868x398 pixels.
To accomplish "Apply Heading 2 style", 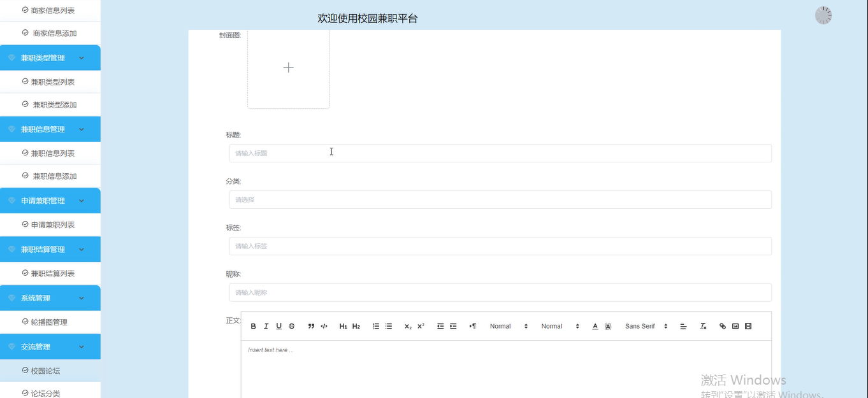I will 356,326.
